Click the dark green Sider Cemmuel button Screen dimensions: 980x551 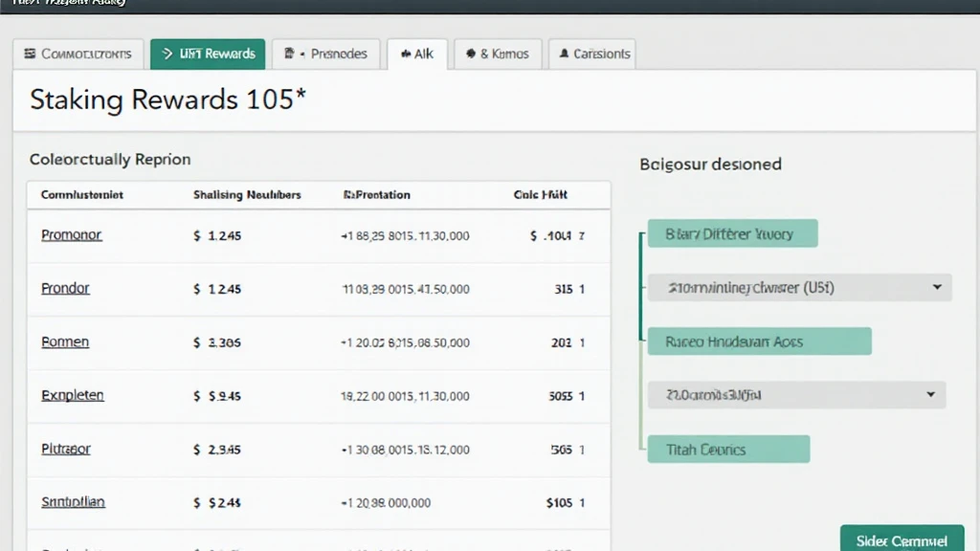coord(902,540)
